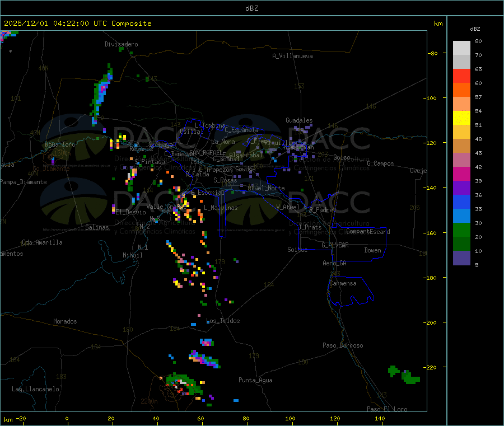Click the timestamp 2025/12/01 04:22:00 UTC Composite
This screenshot has height=426, width=504.
[77, 24]
